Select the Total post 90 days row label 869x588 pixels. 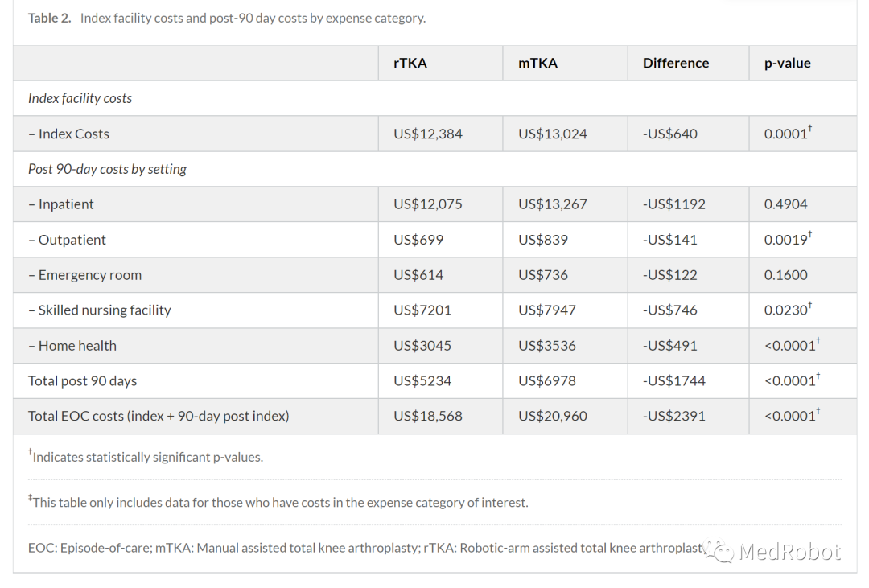point(83,381)
